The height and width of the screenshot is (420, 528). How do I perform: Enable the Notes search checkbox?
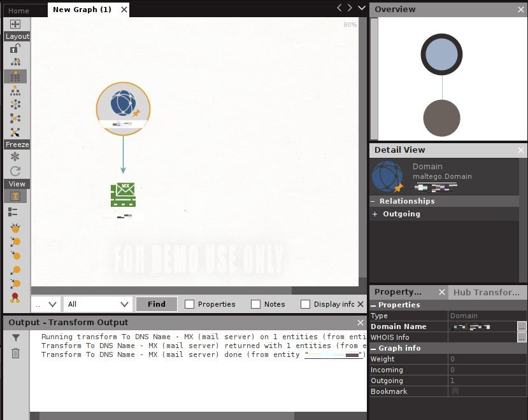coord(255,304)
